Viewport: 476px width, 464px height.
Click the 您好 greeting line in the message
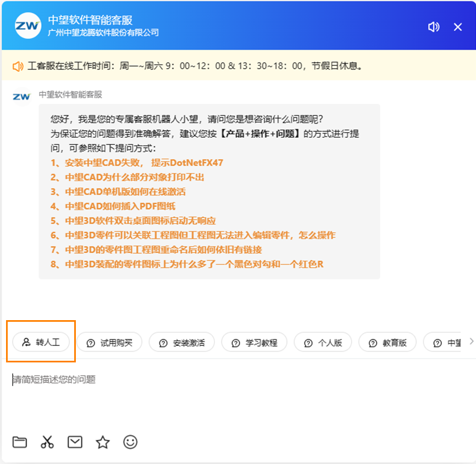pyautogui.click(x=187, y=119)
